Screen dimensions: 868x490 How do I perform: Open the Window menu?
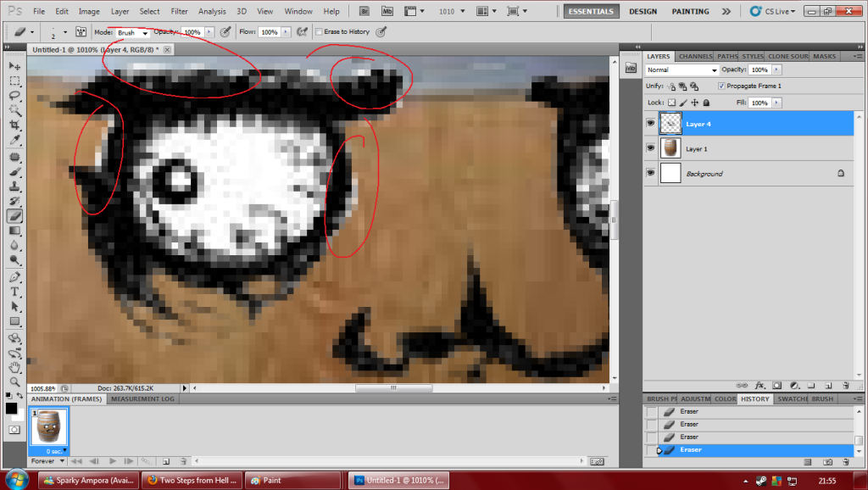[x=298, y=11]
